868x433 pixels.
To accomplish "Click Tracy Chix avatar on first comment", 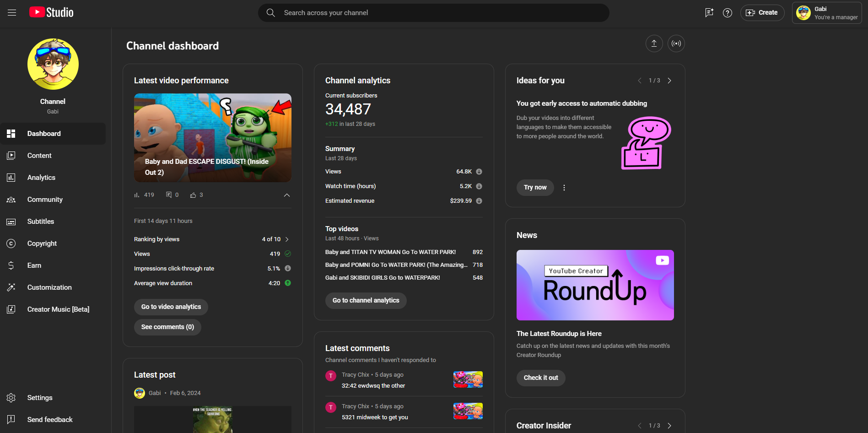I will pos(331,376).
